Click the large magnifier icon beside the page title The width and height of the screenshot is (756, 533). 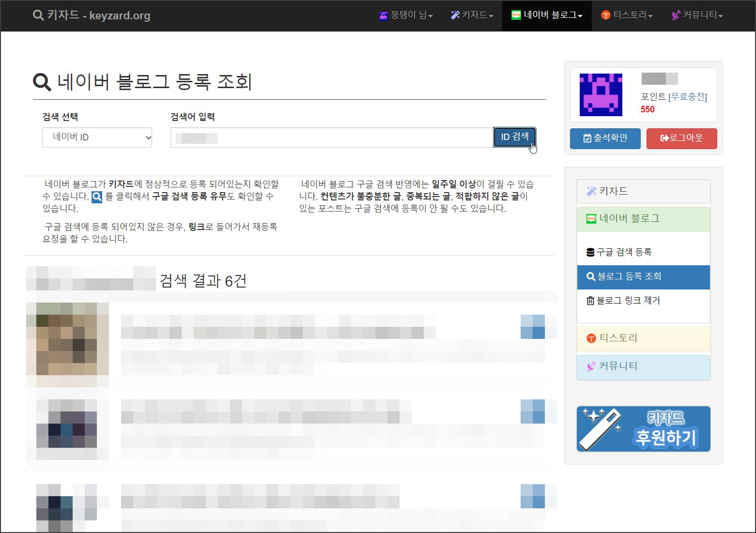(x=42, y=82)
